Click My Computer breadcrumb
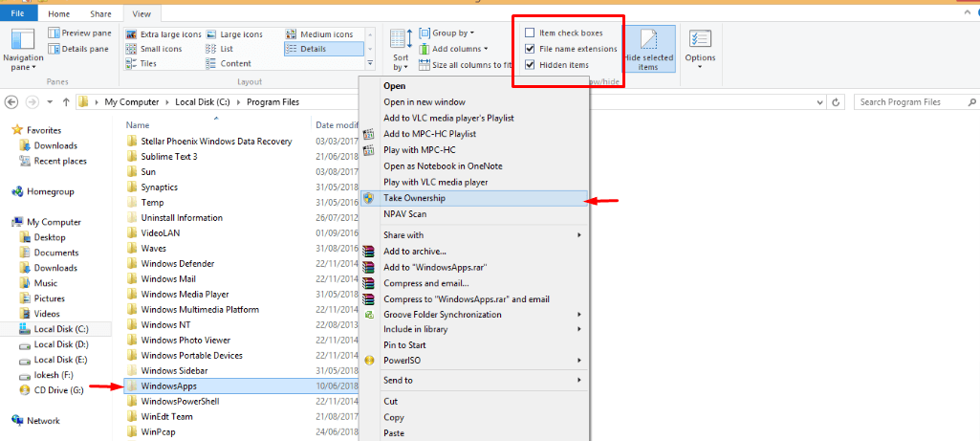This screenshot has height=441, width=980. click(x=131, y=102)
